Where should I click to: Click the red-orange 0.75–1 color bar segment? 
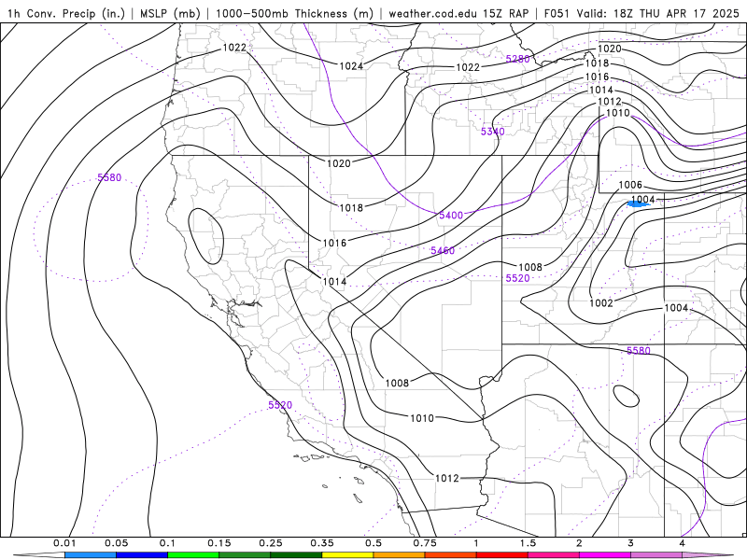(451, 555)
